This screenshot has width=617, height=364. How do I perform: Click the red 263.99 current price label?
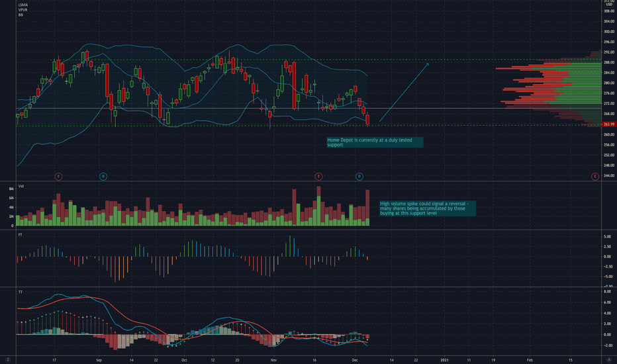pyautogui.click(x=609, y=124)
